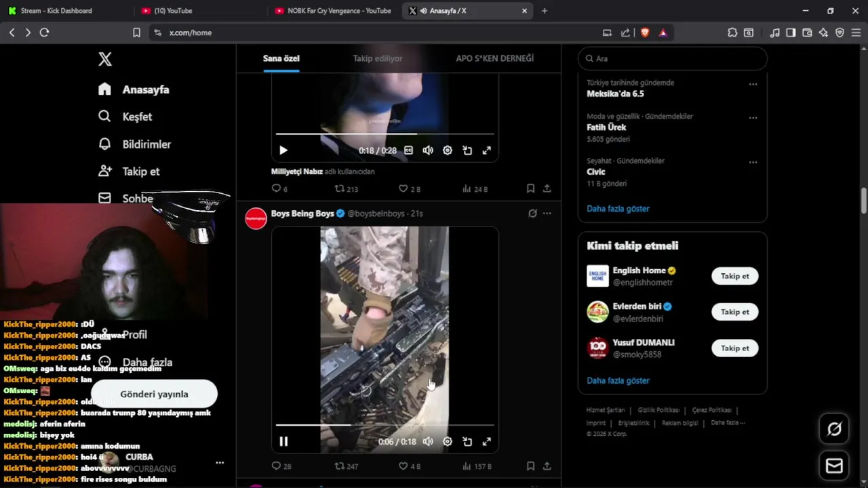Mute the Boys Being Boys video
Viewport: 868px width, 488px height.
click(x=428, y=441)
